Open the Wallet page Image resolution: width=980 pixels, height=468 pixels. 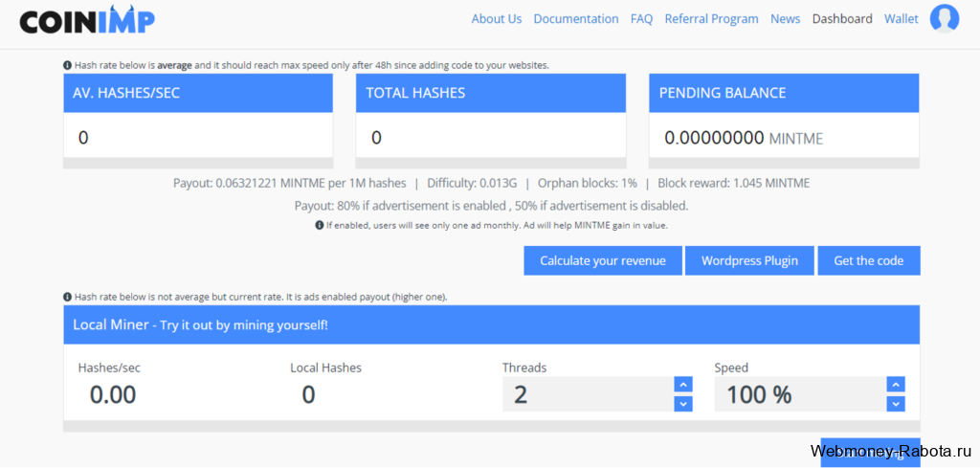902,19
